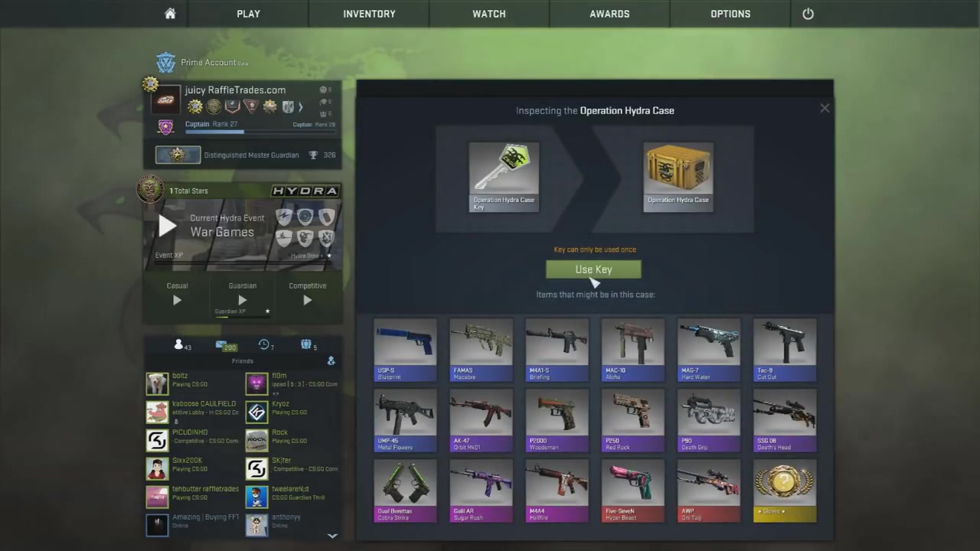Inspect the P250 Red Rock skin
Viewport: 980px width, 551px height.
tap(632, 420)
